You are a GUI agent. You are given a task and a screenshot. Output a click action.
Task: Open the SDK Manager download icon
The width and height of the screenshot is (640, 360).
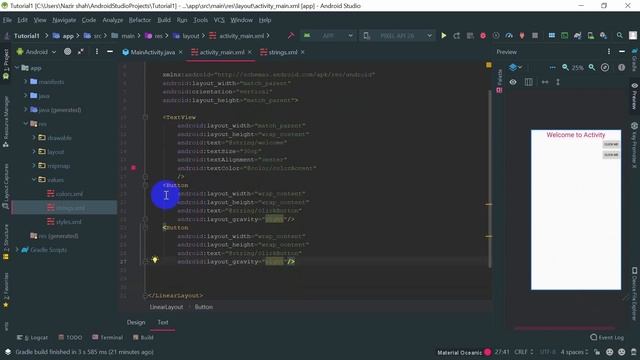pyautogui.click(x=603, y=36)
